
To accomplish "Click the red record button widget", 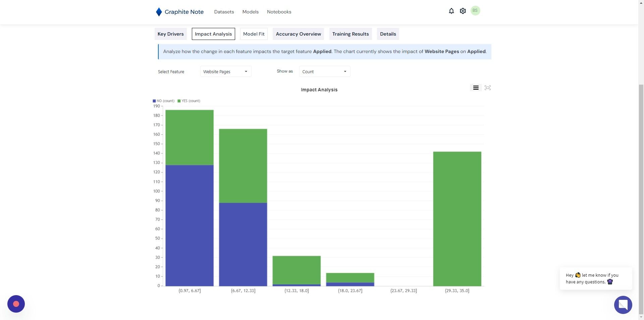I will tap(16, 304).
